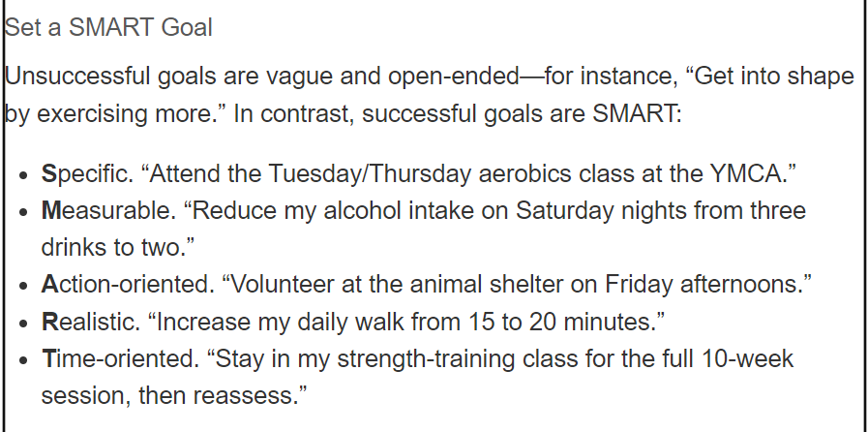Click the bullet before Action-oriented
This screenshot has height=432, width=868.
[22, 287]
